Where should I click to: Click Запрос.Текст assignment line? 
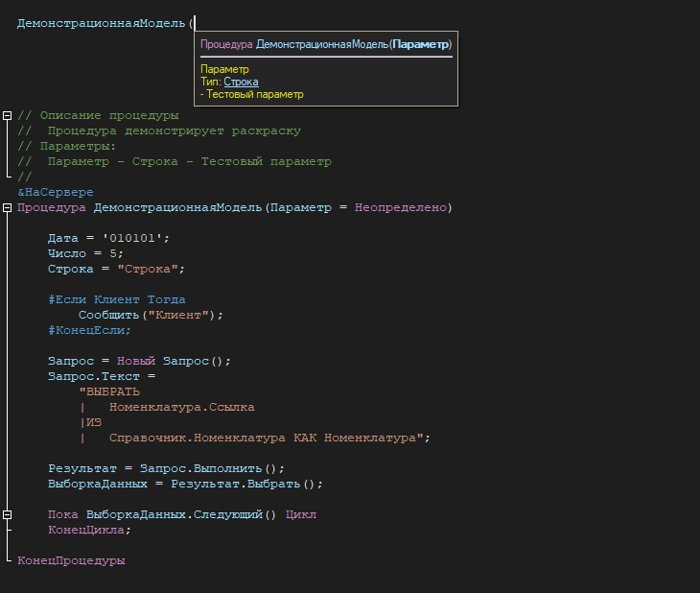102,377
